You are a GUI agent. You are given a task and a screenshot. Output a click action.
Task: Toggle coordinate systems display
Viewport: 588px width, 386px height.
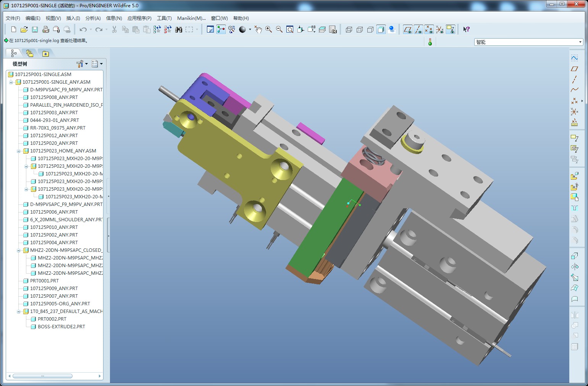[x=440, y=29]
